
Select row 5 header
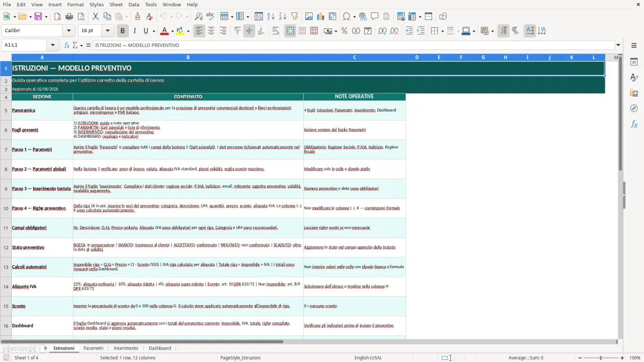point(6,110)
